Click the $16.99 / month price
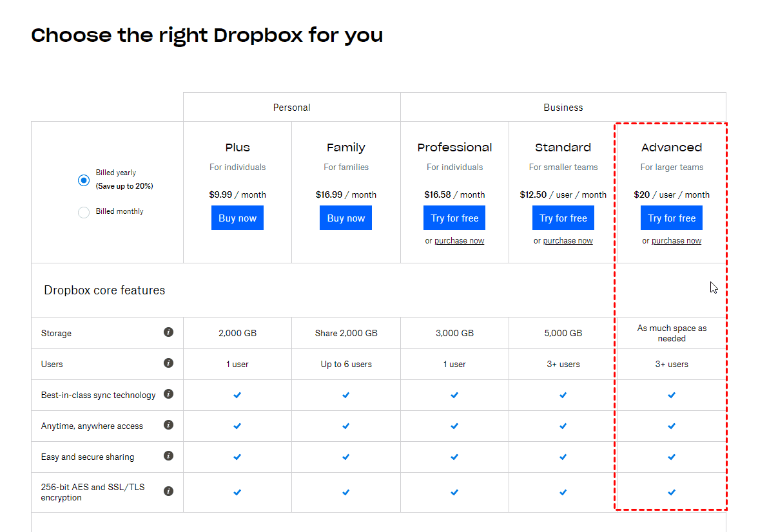Image resolution: width=758 pixels, height=532 pixels. [345, 195]
